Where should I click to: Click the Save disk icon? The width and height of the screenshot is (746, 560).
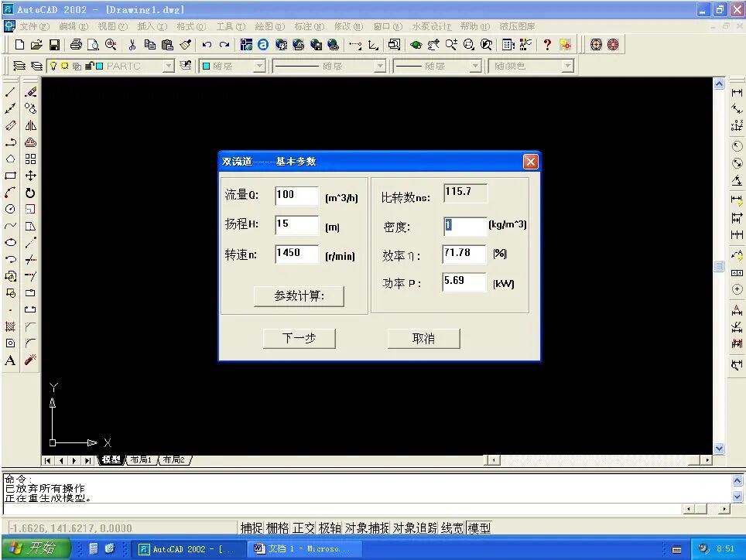pyautogui.click(x=54, y=45)
